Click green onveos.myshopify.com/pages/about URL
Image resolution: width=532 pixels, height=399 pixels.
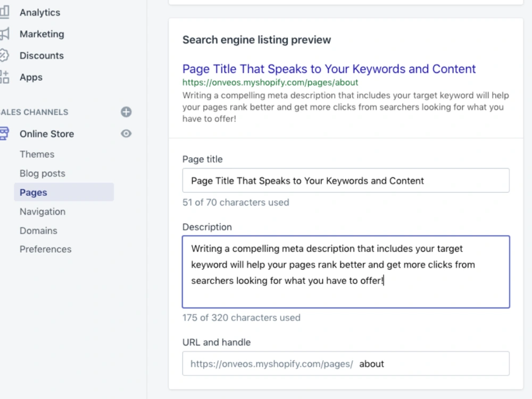tap(270, 82)
